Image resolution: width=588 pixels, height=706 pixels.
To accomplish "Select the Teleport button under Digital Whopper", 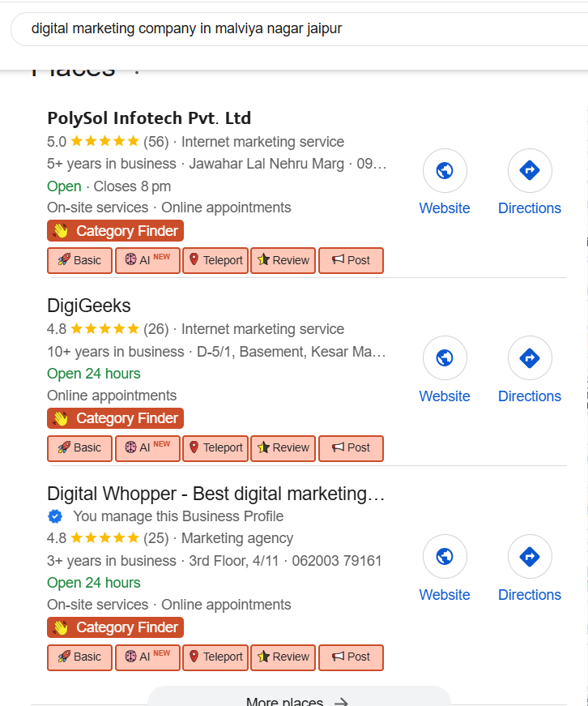I will (215, 657).
